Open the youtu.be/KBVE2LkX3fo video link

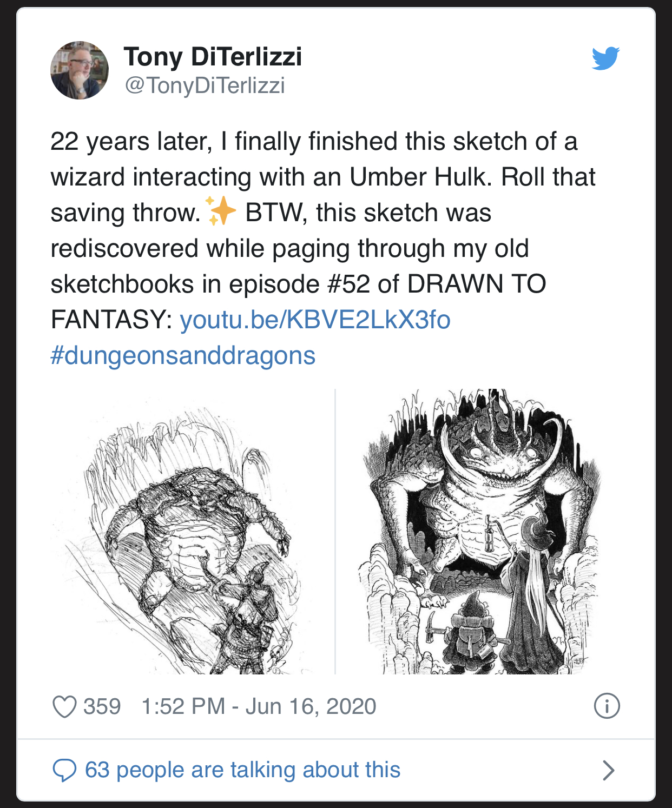315,320
